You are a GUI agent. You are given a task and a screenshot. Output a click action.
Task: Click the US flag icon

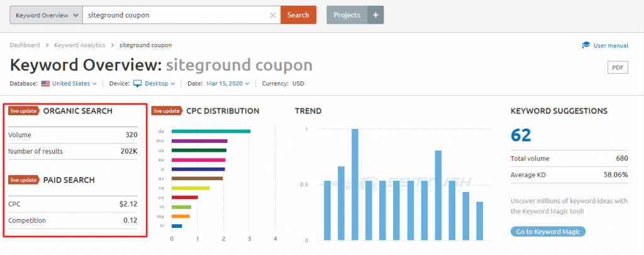[x=45, y=84]
